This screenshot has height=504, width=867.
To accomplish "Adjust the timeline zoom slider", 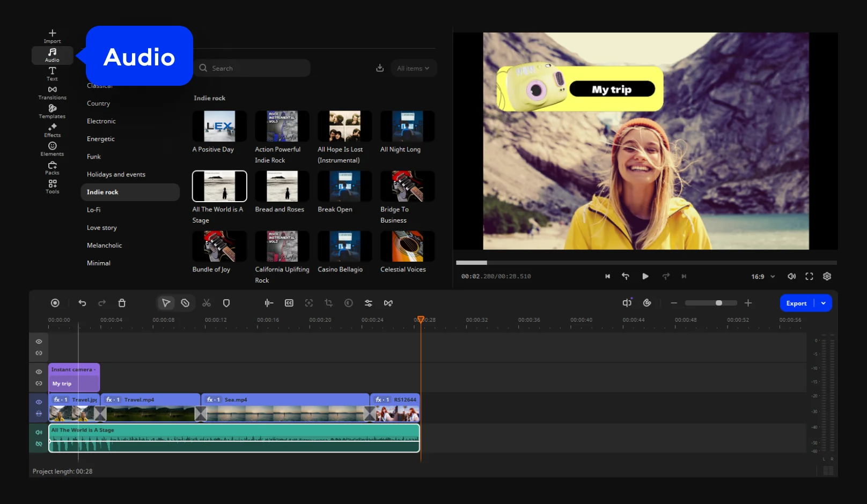I will click(711, 303).
